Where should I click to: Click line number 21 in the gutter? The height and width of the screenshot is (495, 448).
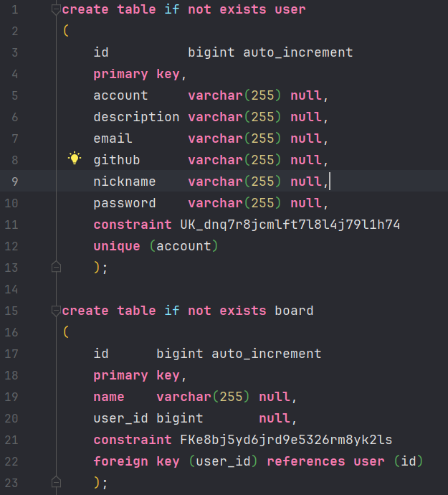[x=11, y=440]
